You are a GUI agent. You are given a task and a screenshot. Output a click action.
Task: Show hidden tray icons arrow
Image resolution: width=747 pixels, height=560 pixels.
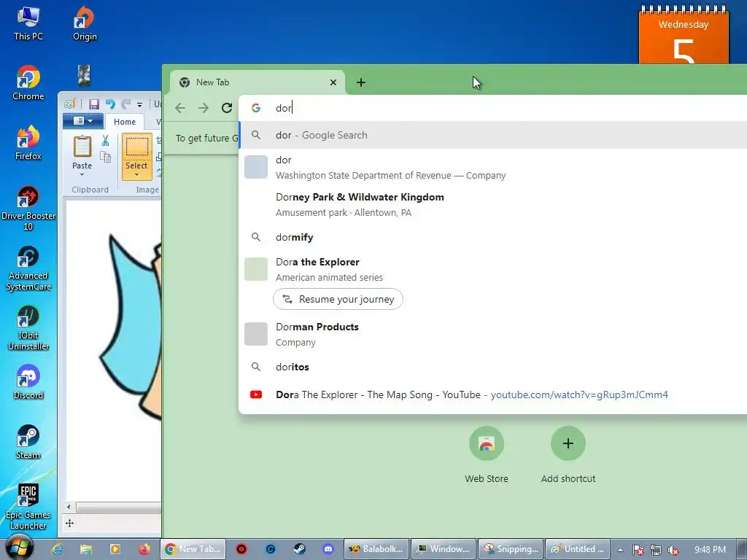click(x=621, y=550)
